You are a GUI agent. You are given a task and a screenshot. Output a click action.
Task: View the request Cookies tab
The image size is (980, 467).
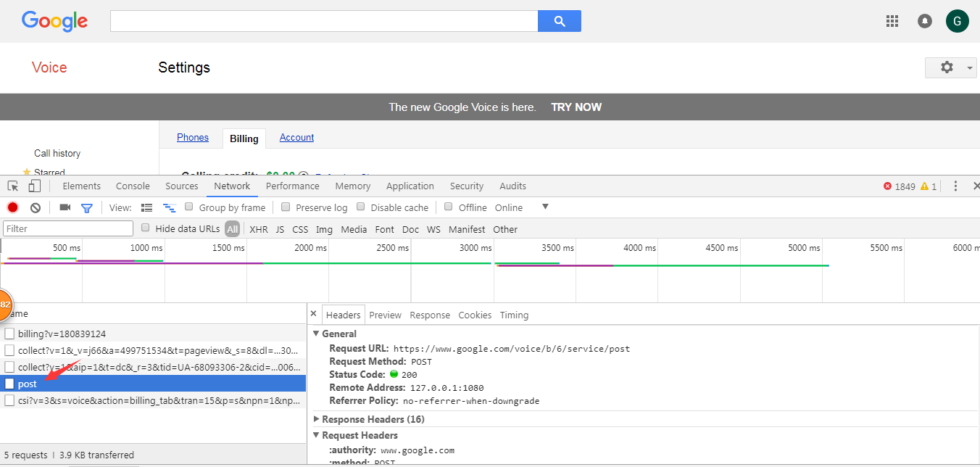pyautogui.click(x=475, y=315)
